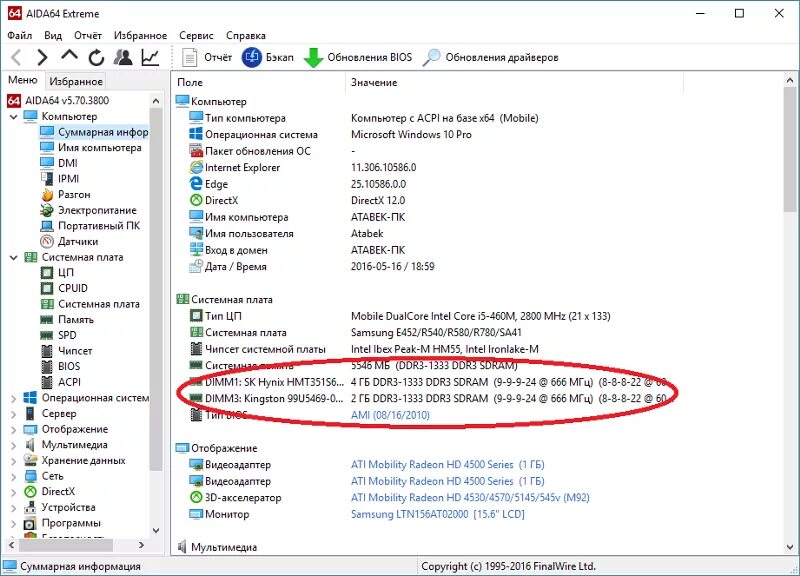800x576 pixels.
Task: Collapse the Компьютер tree node
Action: pyautogui.click(x=14, y=116)
